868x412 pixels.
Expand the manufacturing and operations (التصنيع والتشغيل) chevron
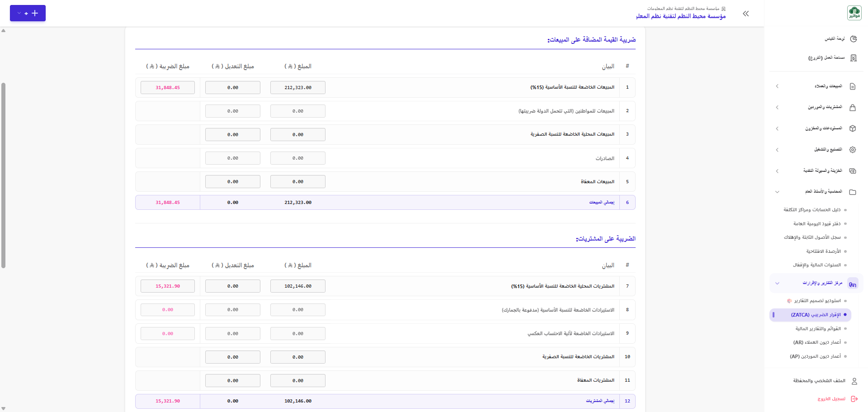(x=777, y=150)
